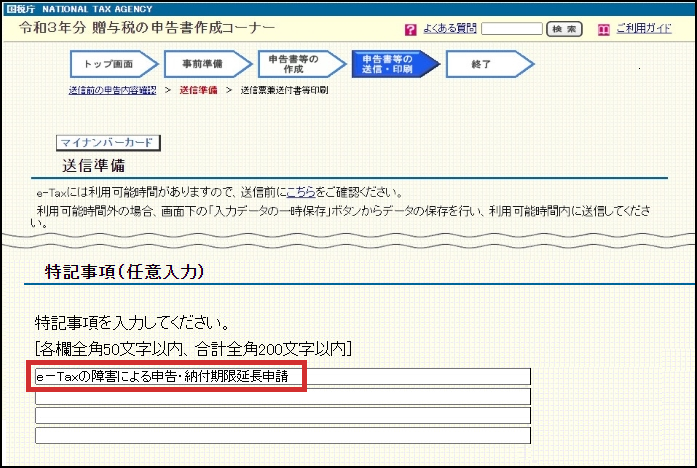Click the マイナンバーカード label box
Viewport: 697px width, 468px height.
click(108, 143)
